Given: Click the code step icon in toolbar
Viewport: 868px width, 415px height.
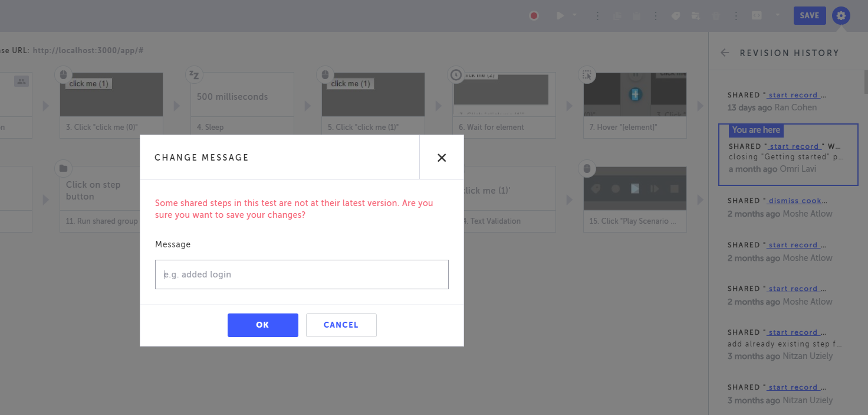Looking at the screenshot, I should [x=757, y=16].
